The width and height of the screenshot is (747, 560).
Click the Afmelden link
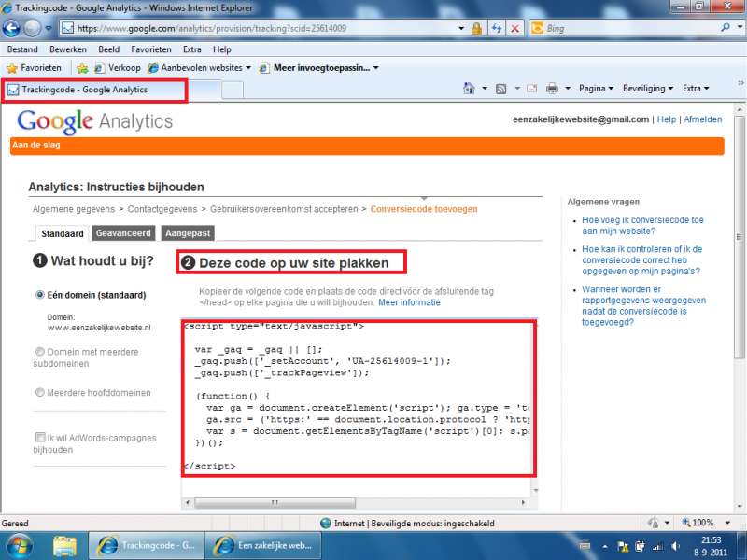tap(702, 119)
